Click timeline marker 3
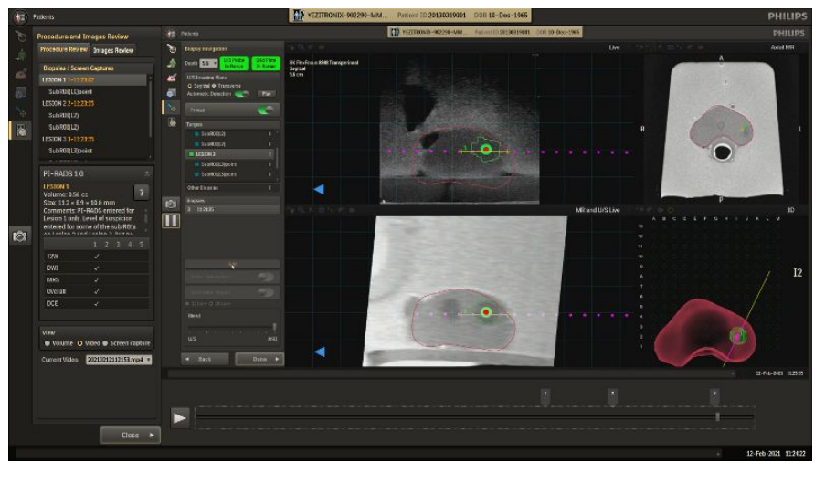The height and width of the screenshot is (504, 825). (x=714, y=397)
